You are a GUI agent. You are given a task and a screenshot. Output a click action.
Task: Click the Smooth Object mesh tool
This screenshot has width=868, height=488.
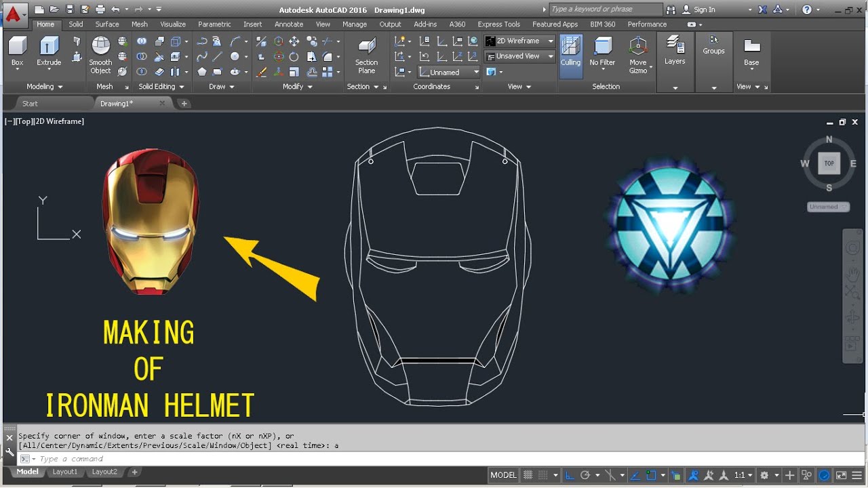(x=100, y=54)
